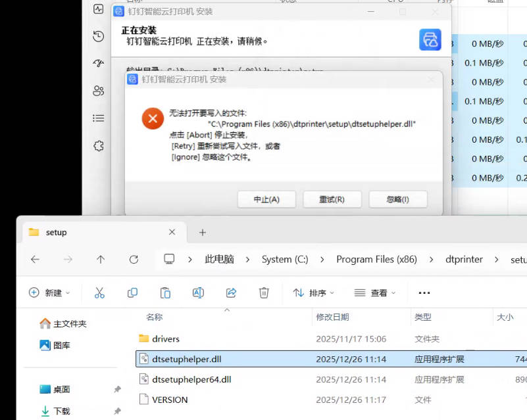Select the dtsetuphelper64.dll file
Viewport: 527px width, 420px height.
click(331, 379)
